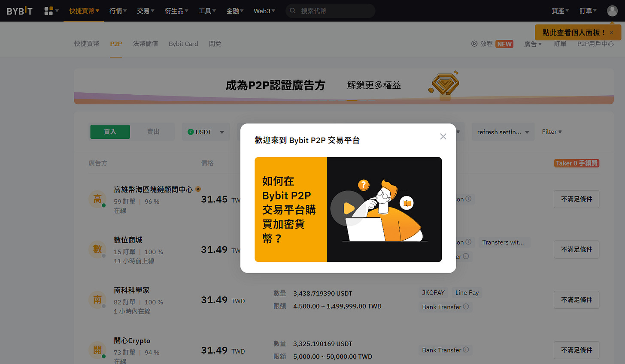Screen dimensions: 625x364
Task: Switch to 快捷買幣 sub-tab
Action: pos(87,44)
